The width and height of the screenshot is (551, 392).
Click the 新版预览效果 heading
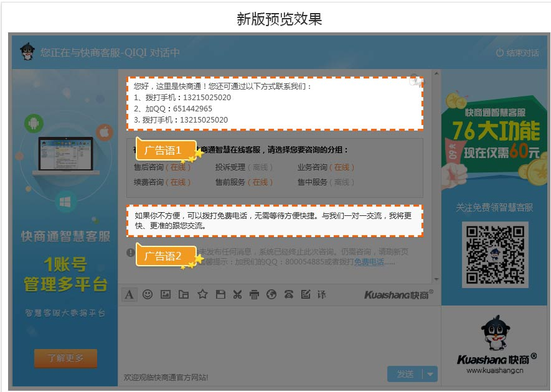tap(280, 19)
